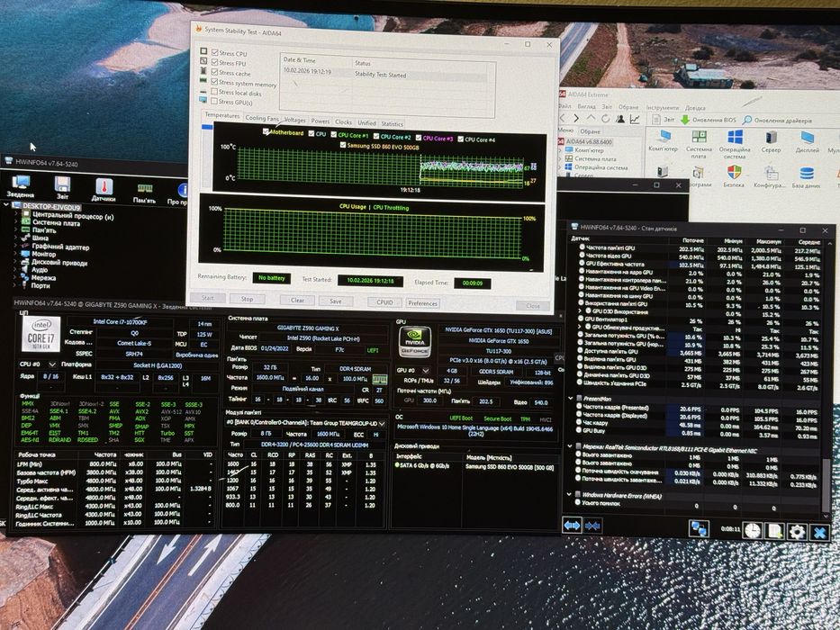
Task: Click the up arrow in AIDA64 Extreme toolbar
Action: click(591, 118)
